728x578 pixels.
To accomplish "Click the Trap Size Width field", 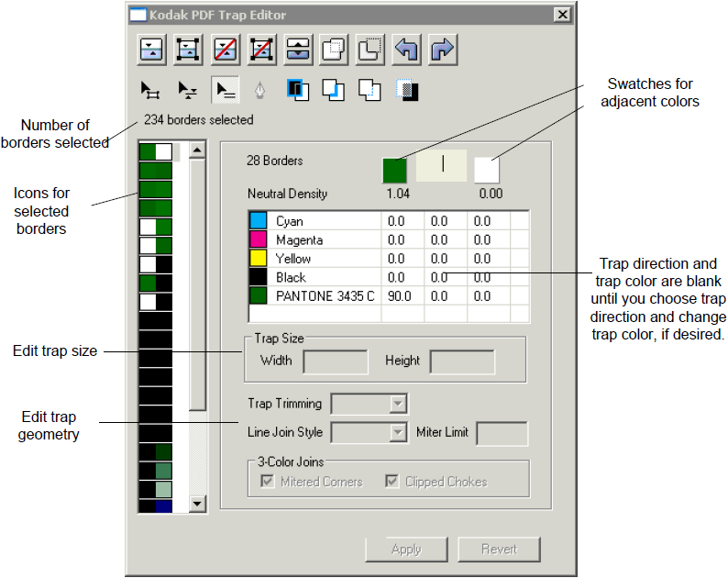I will [x=335, y=361].
